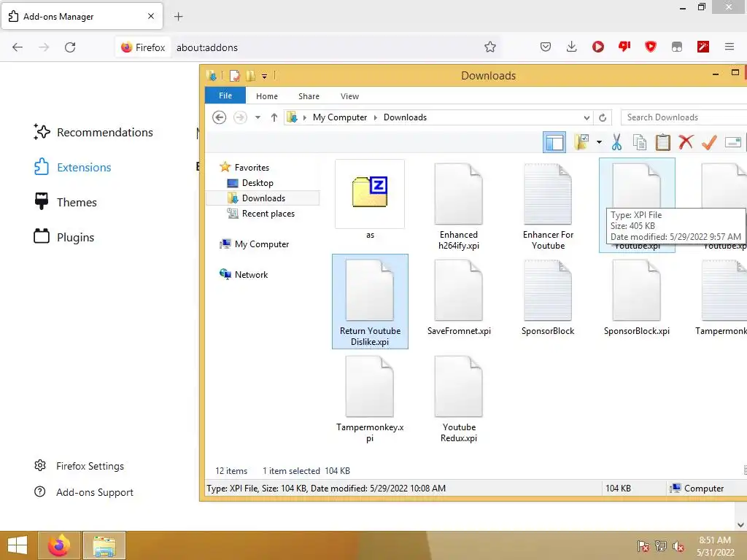Screen dimensions: 747x560
Task: Click the red X Delete icon
Action: (x=686, y=142)
